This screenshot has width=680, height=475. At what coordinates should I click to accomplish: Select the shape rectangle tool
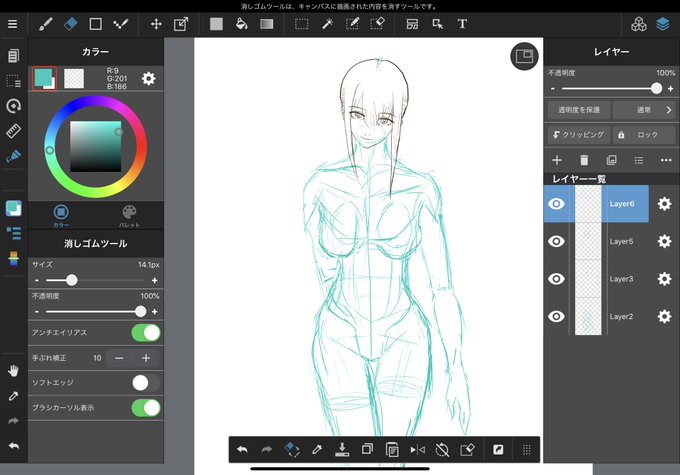click(x=95, y=24)
